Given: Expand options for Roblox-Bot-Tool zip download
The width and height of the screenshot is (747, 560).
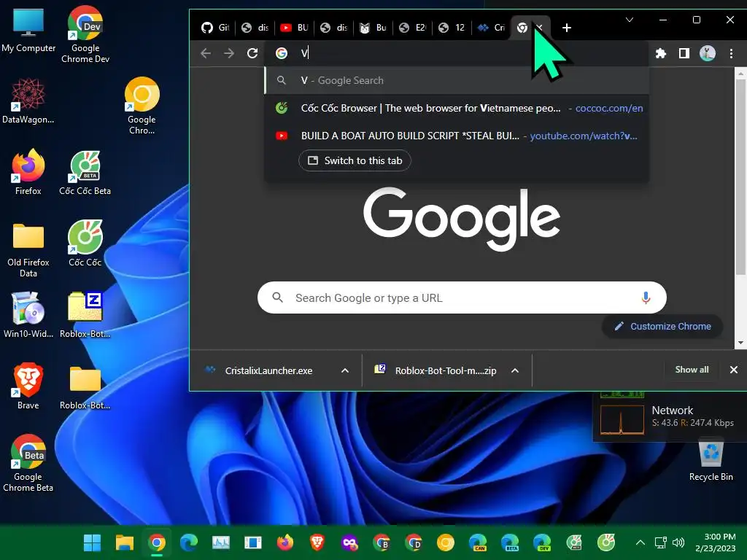Looking at the screenshot, I should pyautogui.click(x=515, y=370).
